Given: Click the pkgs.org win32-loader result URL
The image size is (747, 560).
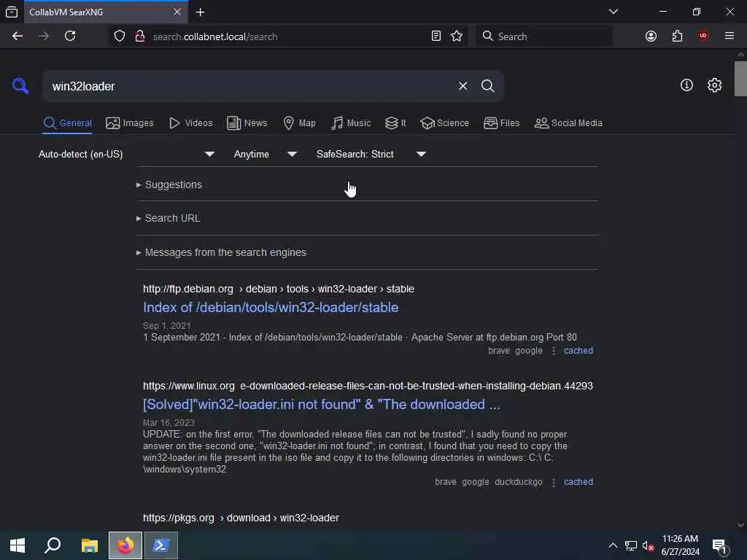Looking at the screenshot, I should point(241,518).
